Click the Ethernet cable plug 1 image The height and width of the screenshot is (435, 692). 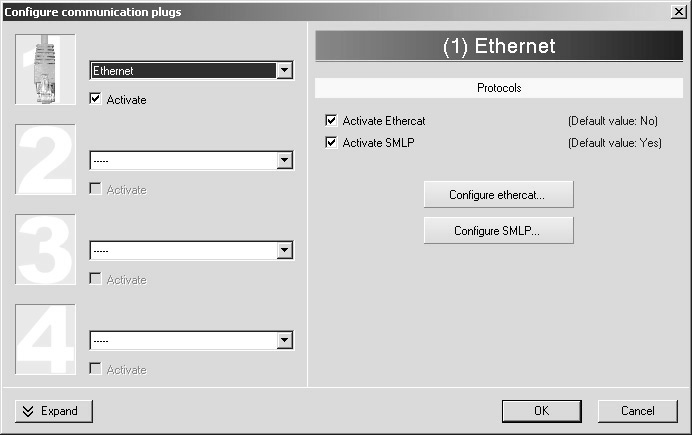pyautogui.click(x=45, y=70)
